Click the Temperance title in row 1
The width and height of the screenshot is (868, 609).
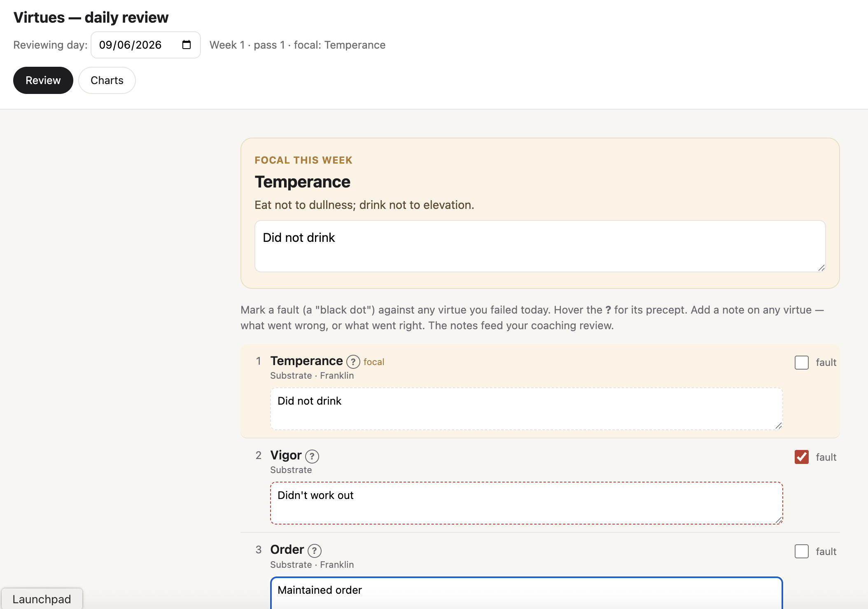(306, 361)
